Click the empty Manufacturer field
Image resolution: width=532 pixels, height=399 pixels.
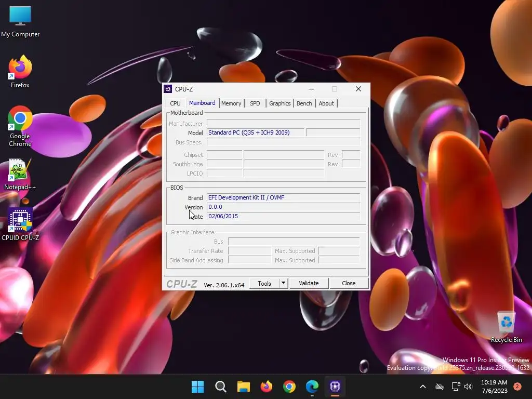coord(283,124)
